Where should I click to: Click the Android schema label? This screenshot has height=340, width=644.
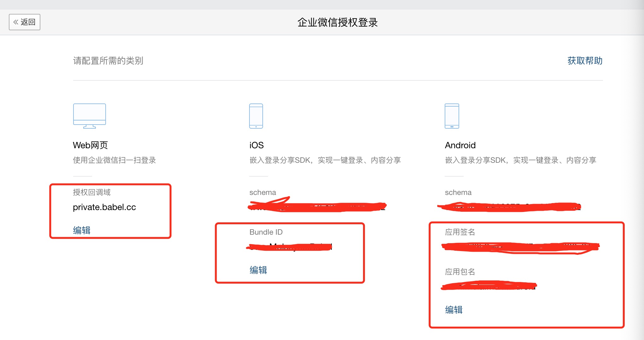458,192
